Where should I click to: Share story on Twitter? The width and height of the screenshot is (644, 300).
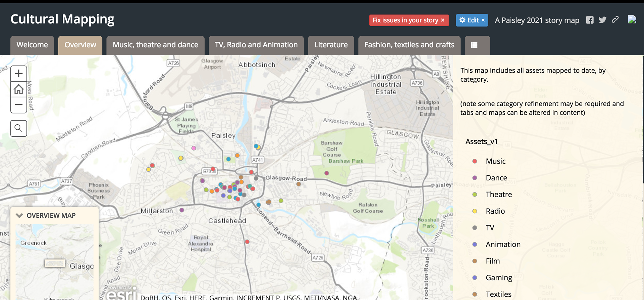(x=602, y=20)
